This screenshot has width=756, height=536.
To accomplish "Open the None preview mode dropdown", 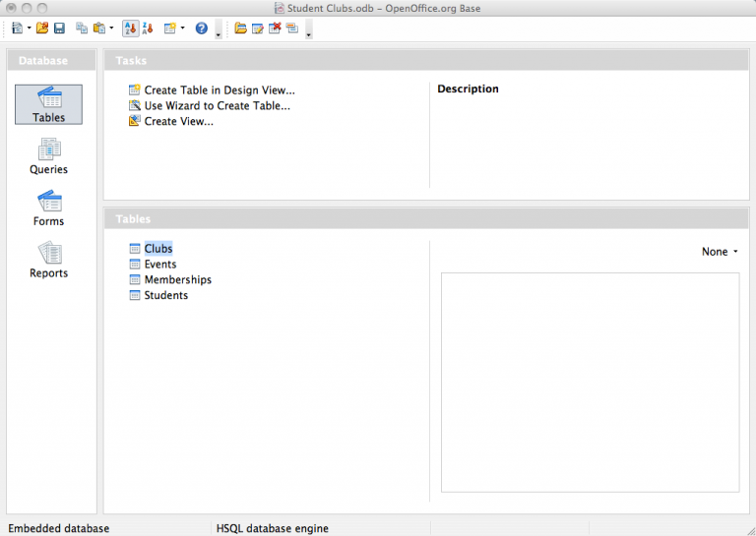I will [720, 252].
